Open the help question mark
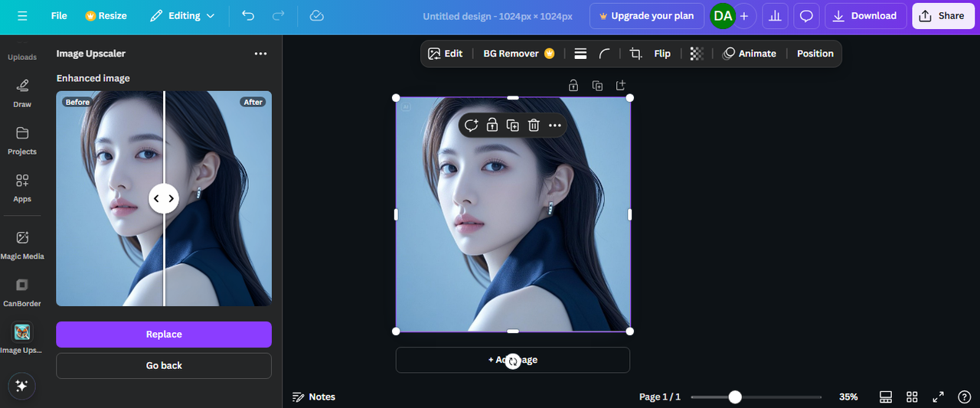The height and width of the screenshot is (408, 980). click(964, 397)
